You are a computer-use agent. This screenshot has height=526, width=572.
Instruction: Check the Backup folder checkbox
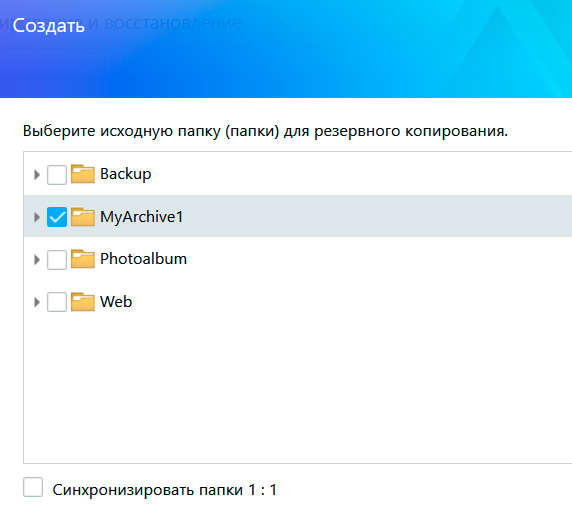(x=57, y=175)
